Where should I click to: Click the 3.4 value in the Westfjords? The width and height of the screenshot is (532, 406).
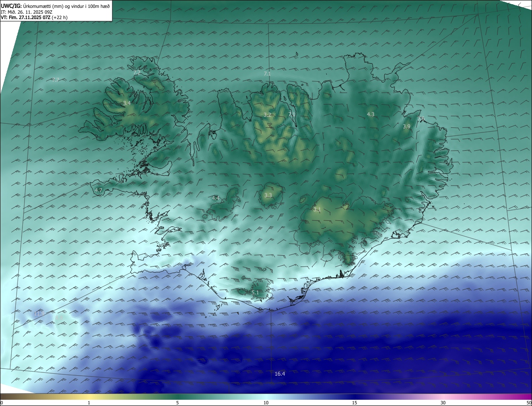127,103
